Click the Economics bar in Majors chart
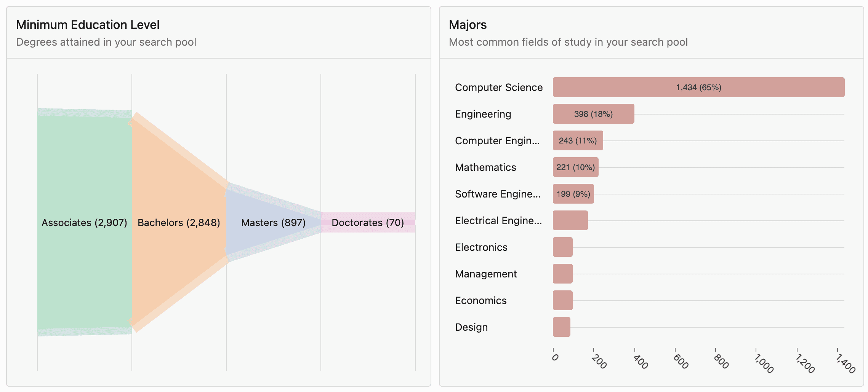This screenshot has height=392, width=868. coord(562,300)
